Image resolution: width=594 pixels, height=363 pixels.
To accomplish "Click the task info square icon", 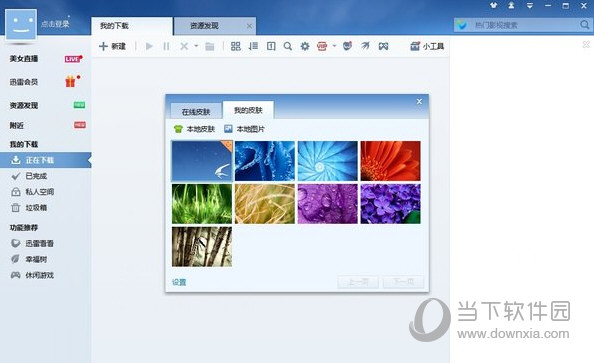I will tap(271, 46).
